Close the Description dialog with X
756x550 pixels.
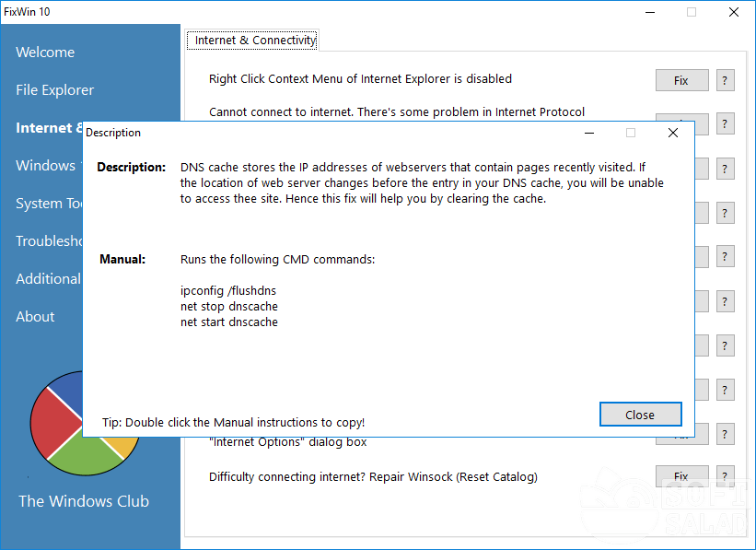click(x=673, y=133)
